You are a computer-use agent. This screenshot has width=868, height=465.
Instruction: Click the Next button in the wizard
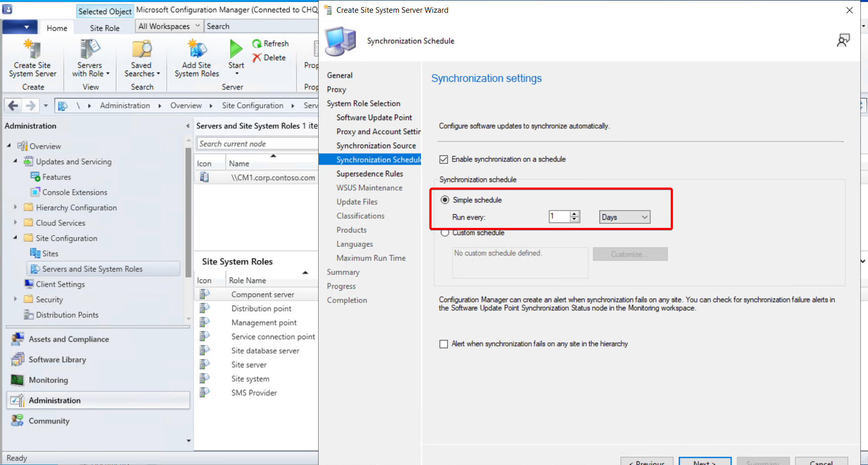[x=705, y=461]
